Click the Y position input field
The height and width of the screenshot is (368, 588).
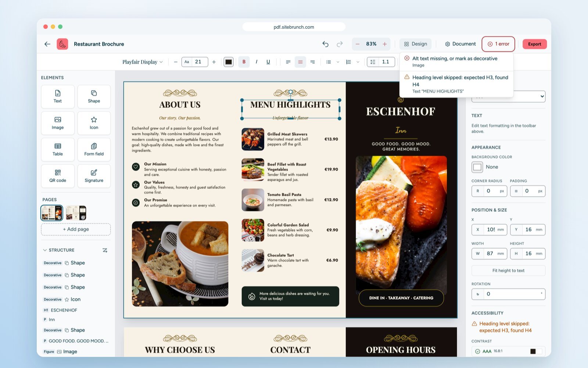point(528,230)
